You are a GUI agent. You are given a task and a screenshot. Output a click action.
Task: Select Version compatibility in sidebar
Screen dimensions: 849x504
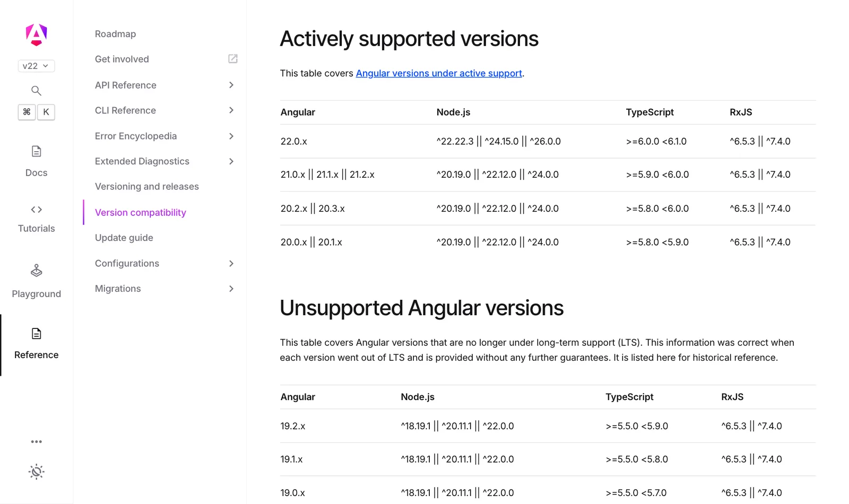[x=141, y=212]
